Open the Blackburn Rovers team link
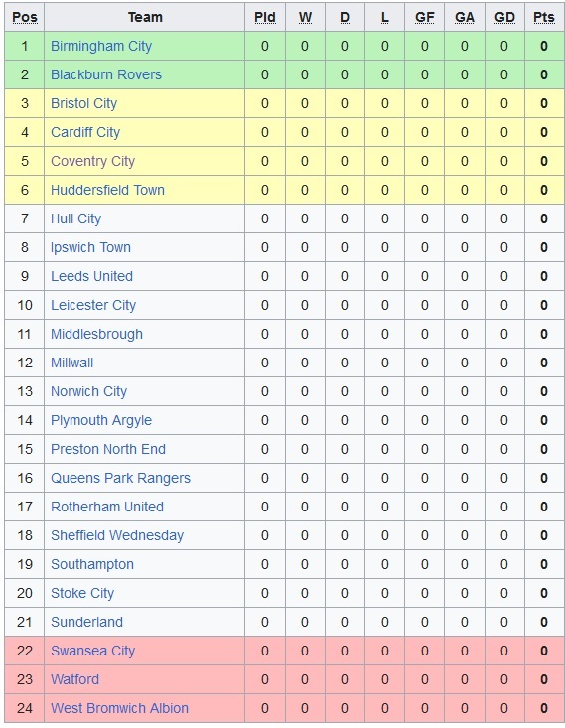 106,74
